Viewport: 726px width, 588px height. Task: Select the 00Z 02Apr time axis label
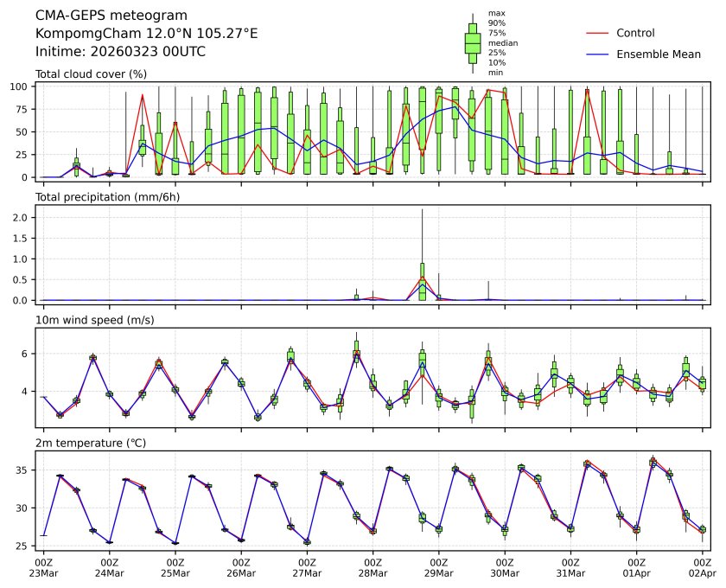[702, 567]
